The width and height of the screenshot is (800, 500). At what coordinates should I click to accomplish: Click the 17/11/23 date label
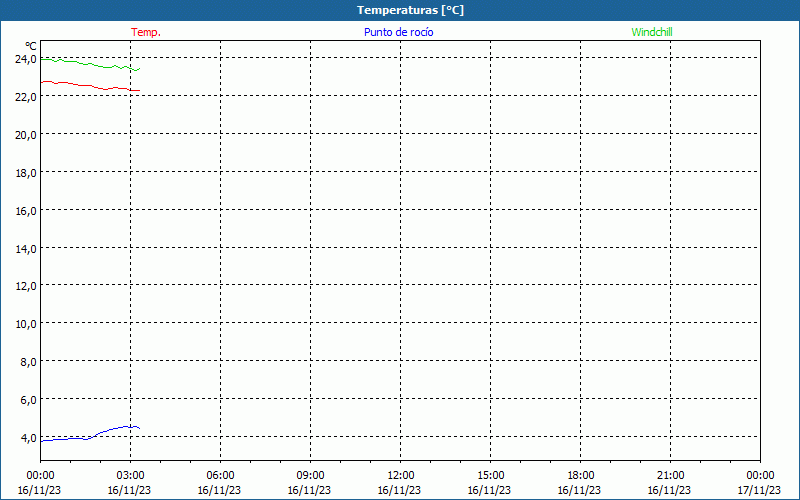[x=759, y=490]
